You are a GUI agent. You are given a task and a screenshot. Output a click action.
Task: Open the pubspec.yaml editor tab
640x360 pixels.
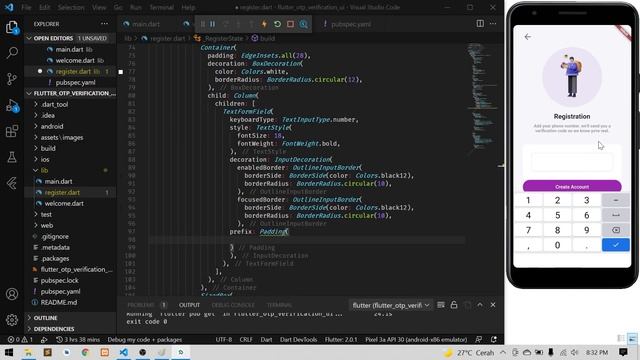click(x=351, y=24)
